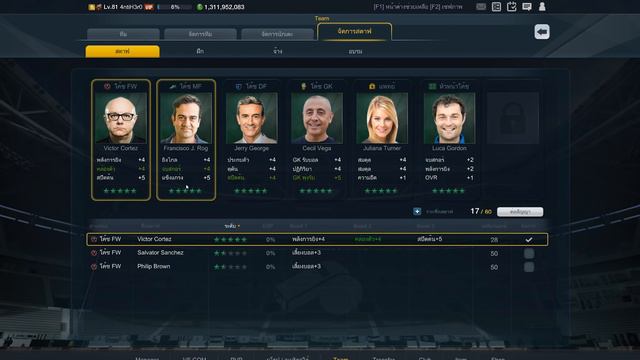Open the calendar check icon at top
The image size is (640, 360).
pyautogui.click(x=511, y=7)
